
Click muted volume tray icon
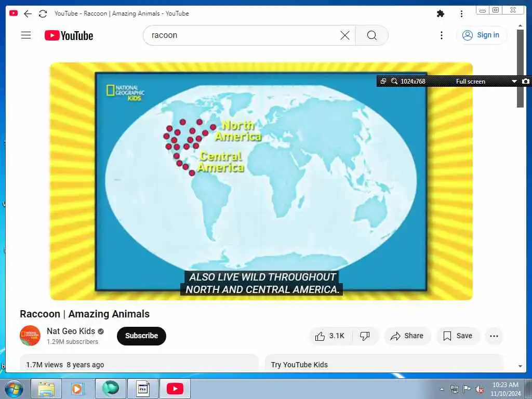pos(480,390)
